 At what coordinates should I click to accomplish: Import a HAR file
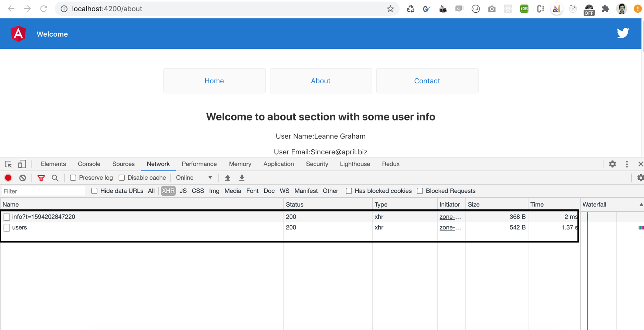(x=227, y=178)
